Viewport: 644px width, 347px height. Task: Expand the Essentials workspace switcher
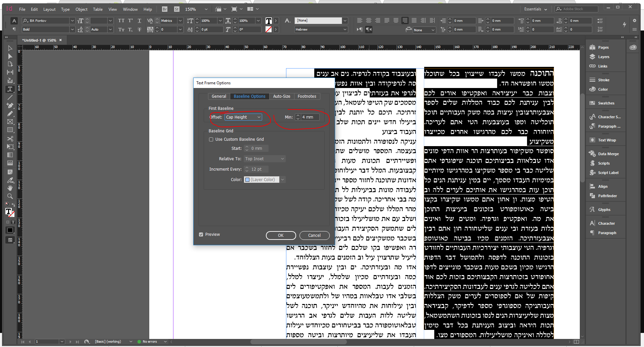[x=535, y=9]
